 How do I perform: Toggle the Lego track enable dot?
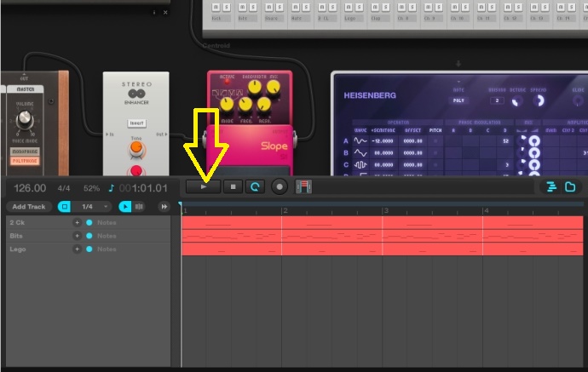coord(89,249)
